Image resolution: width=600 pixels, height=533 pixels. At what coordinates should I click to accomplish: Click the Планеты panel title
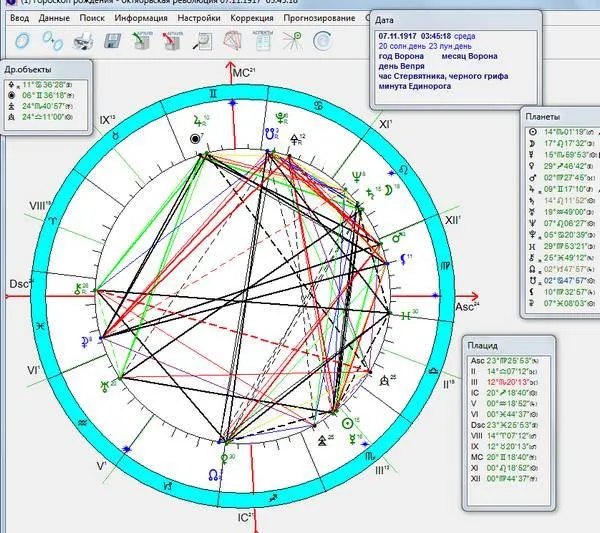pyautogui.click(x=545, y=116)
